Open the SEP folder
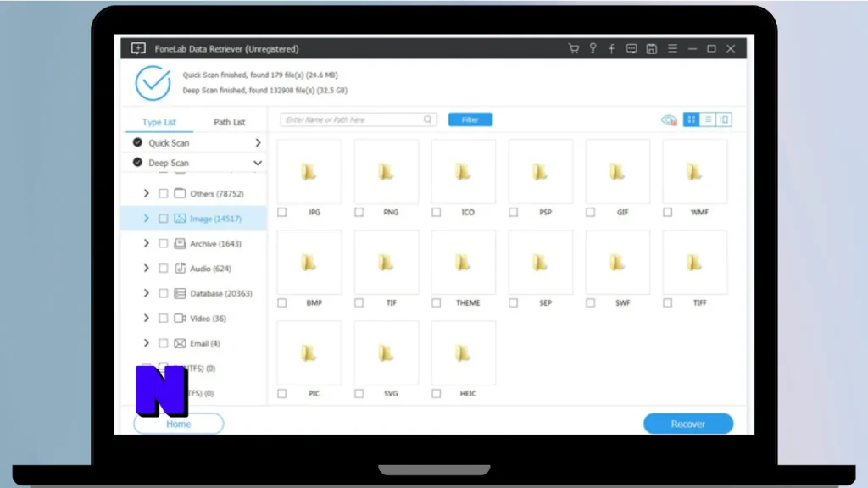The width and height of the screenshot is (868, 488). click(540, 263)
